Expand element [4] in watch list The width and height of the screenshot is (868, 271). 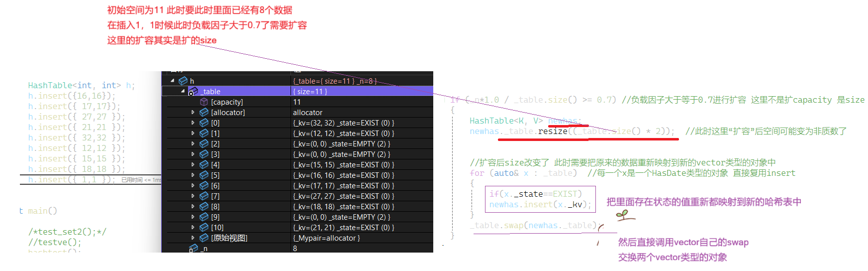click(193, 164)
